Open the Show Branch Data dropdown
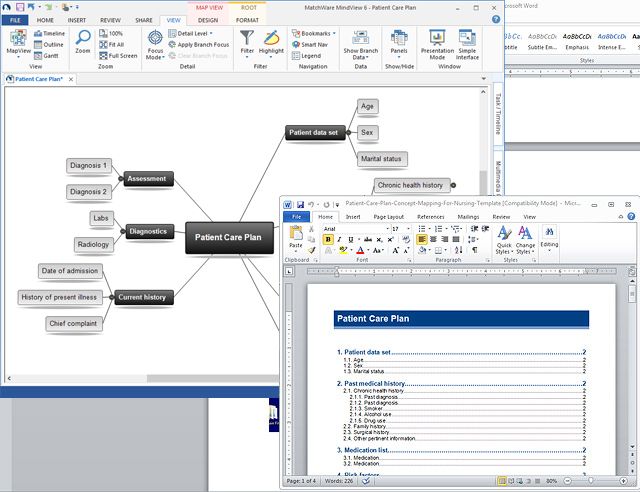Image resolution: width=640 pixels, height=492 pixels. (x=361, y=45)
